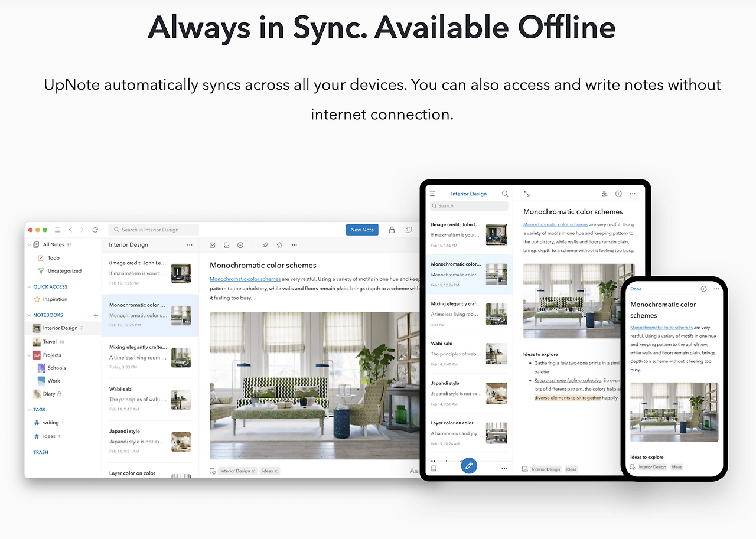The height and width of the screenshot is (539, 756).
Task: Open the Layer color on color note on tablet
Action: coord(469,433)
